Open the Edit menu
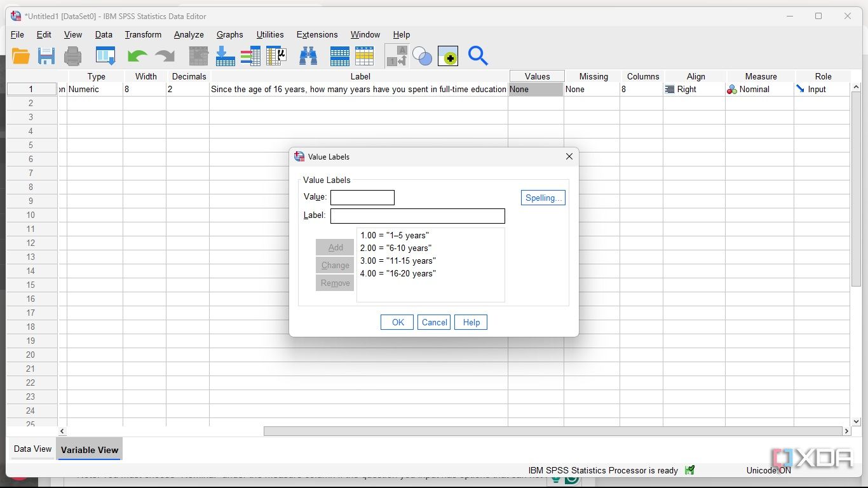 point(44,34)
